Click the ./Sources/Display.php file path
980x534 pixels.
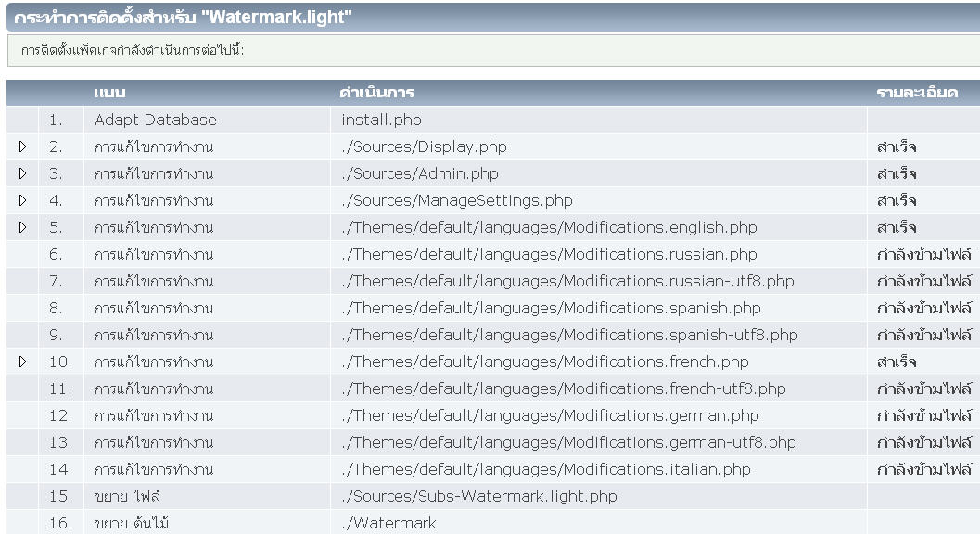pyautogui.click(x=424, y=146)
